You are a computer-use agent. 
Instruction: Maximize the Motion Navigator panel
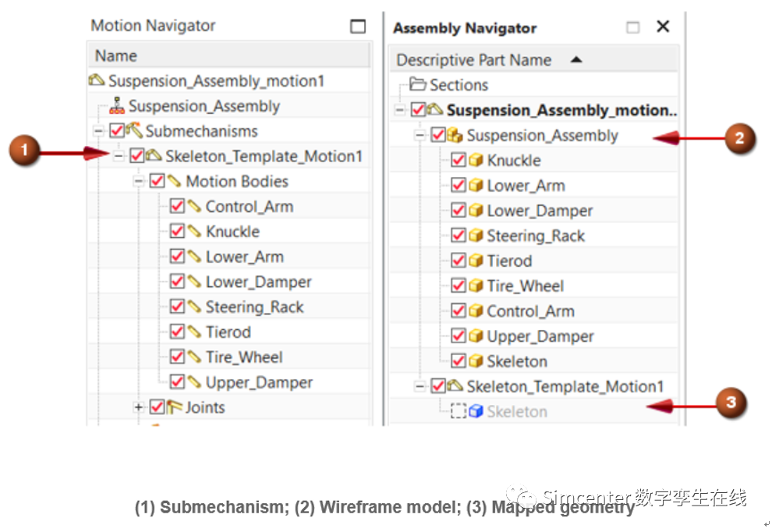click(358, 27)
